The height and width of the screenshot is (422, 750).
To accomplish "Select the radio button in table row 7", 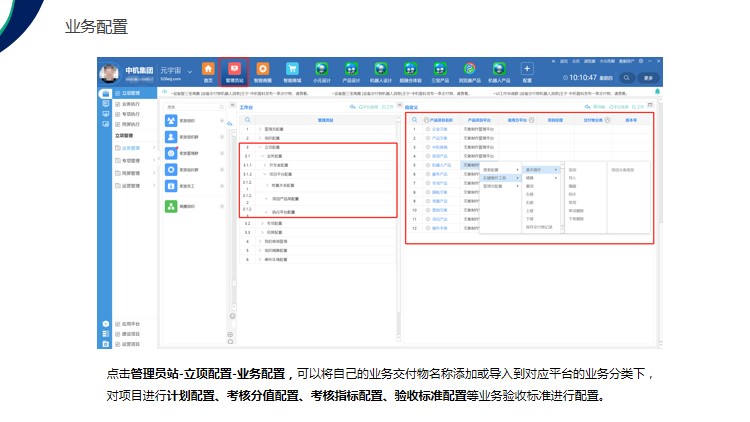I will click(x=428, y=183).
